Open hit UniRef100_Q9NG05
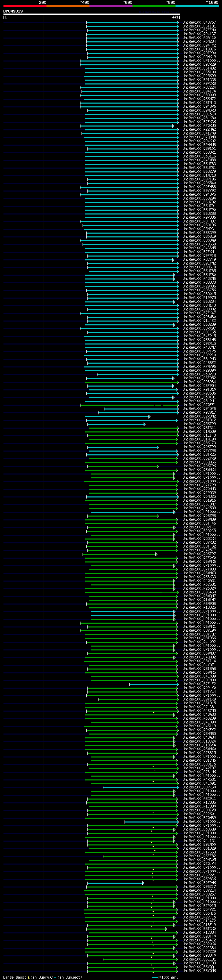222x980 pixels. pos(199,860)
